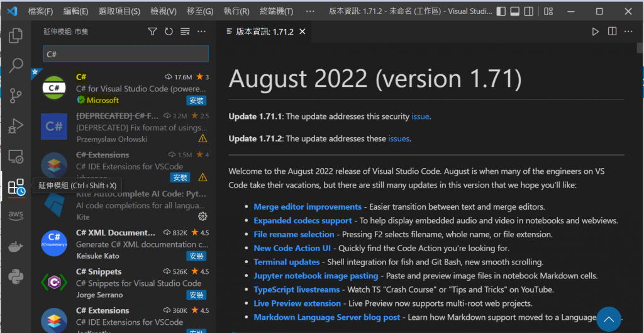Open New Code Action UI link
Image resolution: width=644 pixels, height=333 pixels.
tap(292, 248)
